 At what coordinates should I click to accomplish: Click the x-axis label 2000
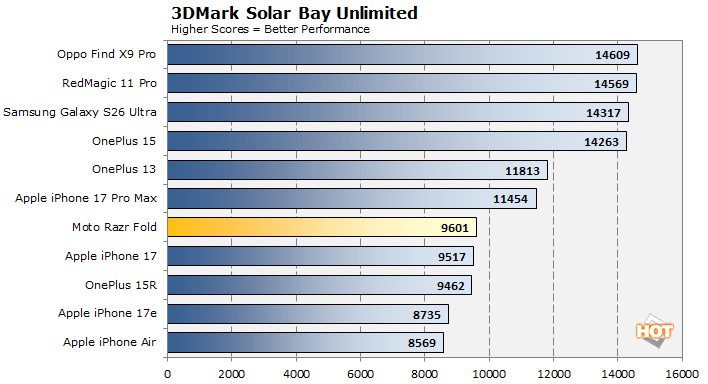(232, 374)
